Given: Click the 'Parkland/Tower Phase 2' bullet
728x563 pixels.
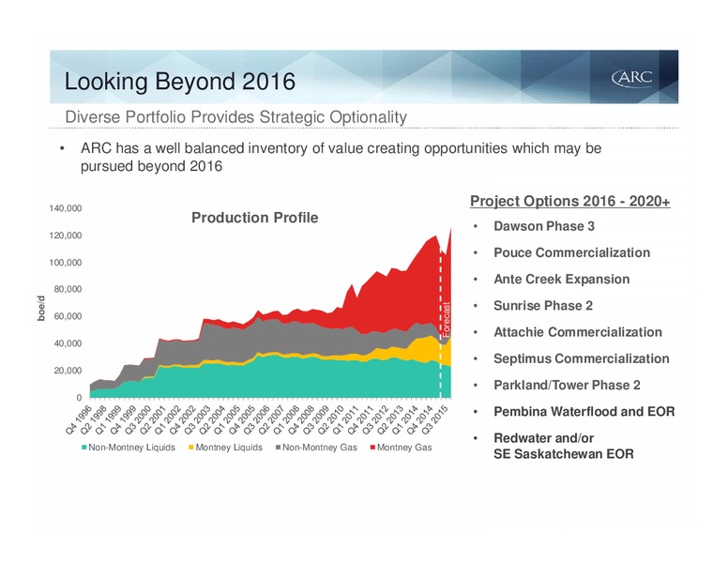Looking at the screenshot, I should click(567, 385).
